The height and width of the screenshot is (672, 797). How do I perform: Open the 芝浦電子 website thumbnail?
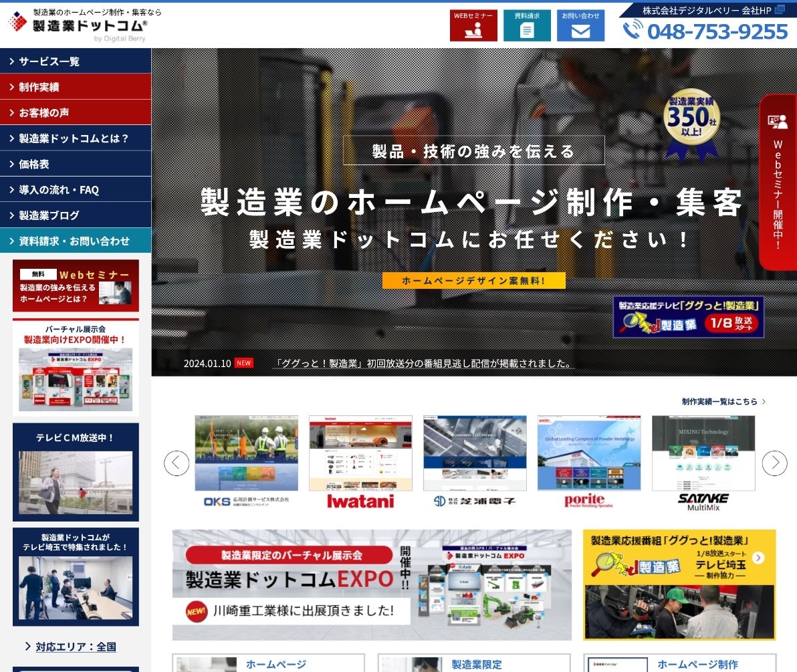[475, 453]
